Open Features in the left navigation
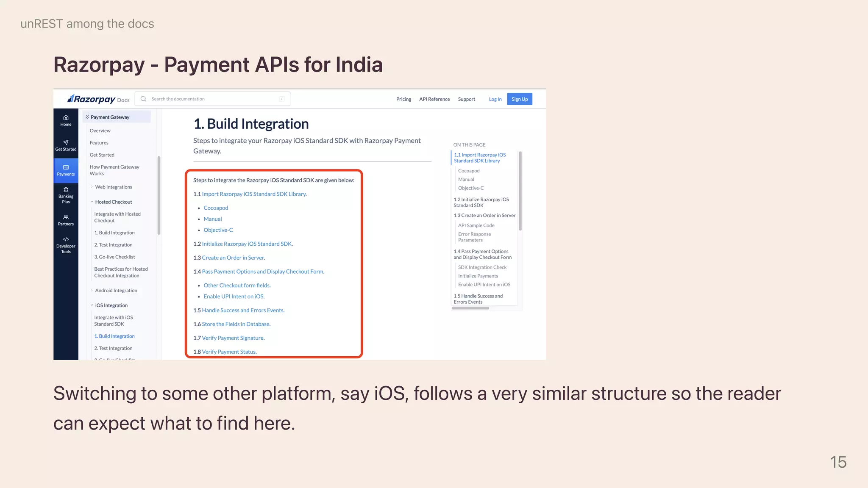 click(x=99, y=143)
